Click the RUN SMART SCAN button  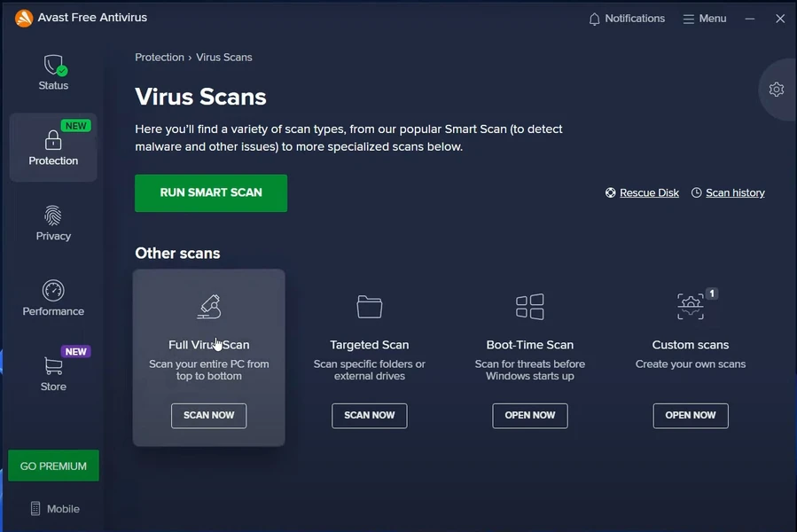click(210, 192)
